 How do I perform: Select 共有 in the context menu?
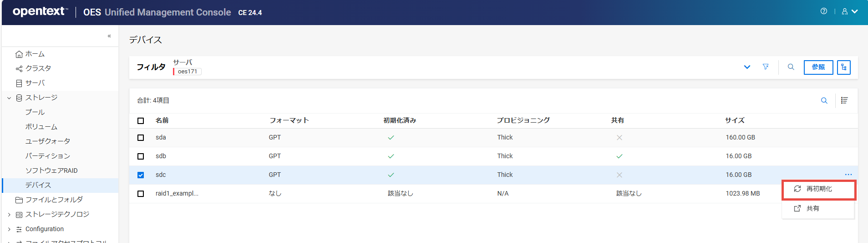point(812,208)
